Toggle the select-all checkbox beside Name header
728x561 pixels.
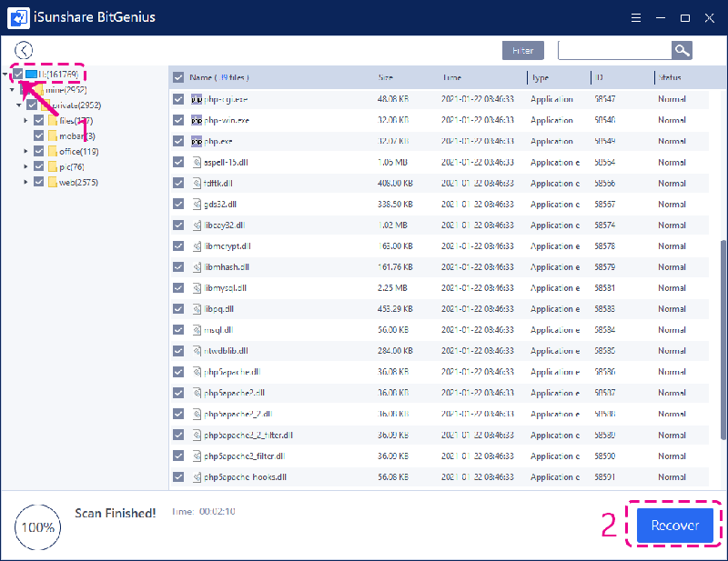tap(178, 77)
